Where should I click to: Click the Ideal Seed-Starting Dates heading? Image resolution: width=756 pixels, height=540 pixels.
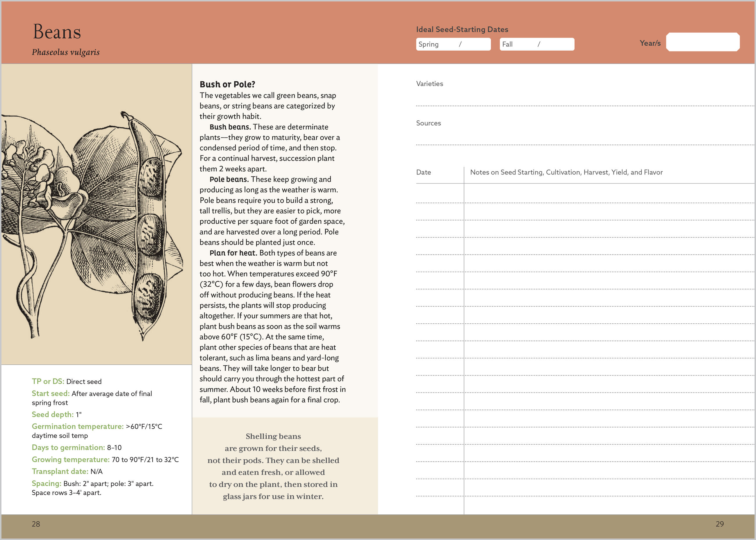462,30
